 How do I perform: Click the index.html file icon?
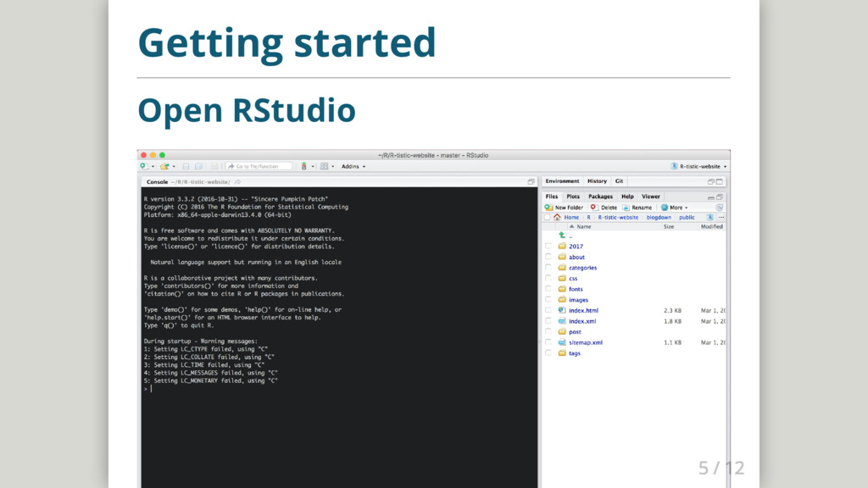pyautogui.click(x=562, y=310)
